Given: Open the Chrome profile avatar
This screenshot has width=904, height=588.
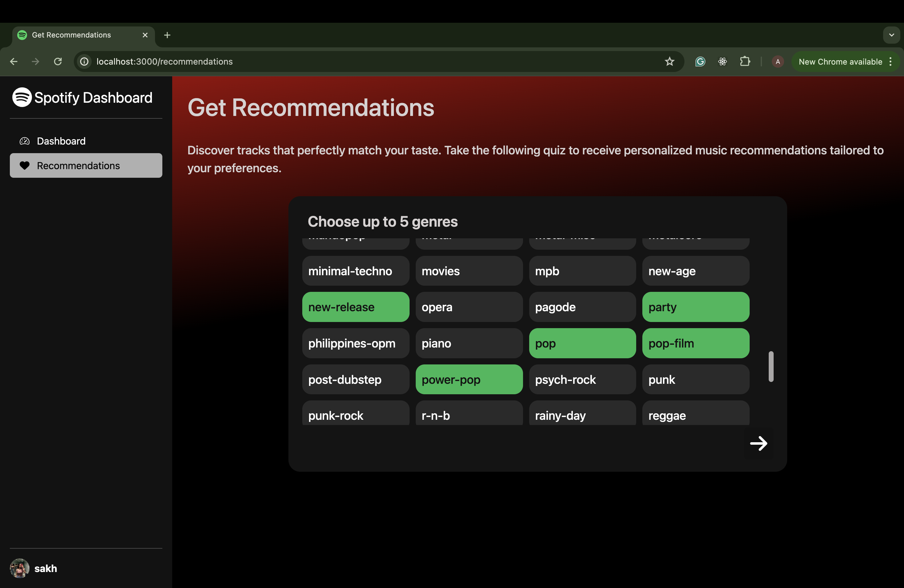Looking at the screenshot, I should pos(778,62).
